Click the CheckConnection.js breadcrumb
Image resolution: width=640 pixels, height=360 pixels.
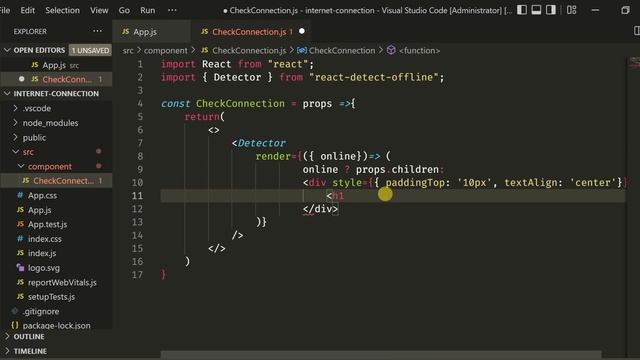249,51
